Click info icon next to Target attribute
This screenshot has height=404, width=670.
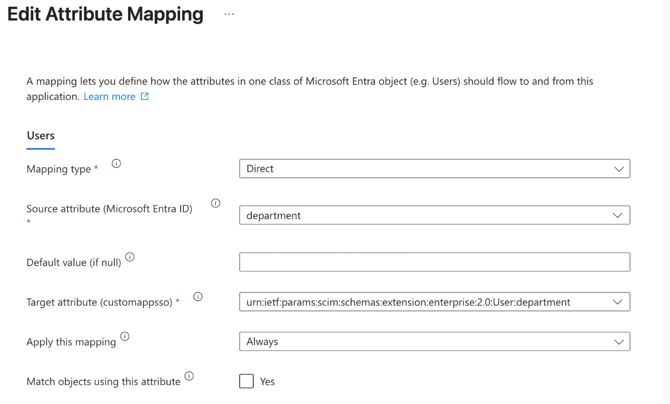click(x=197, y=296)
